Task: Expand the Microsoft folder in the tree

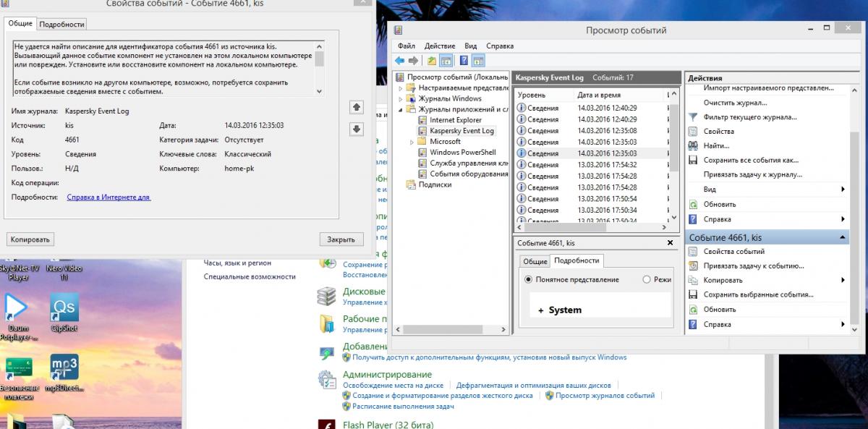Action: tap(412, 142)
